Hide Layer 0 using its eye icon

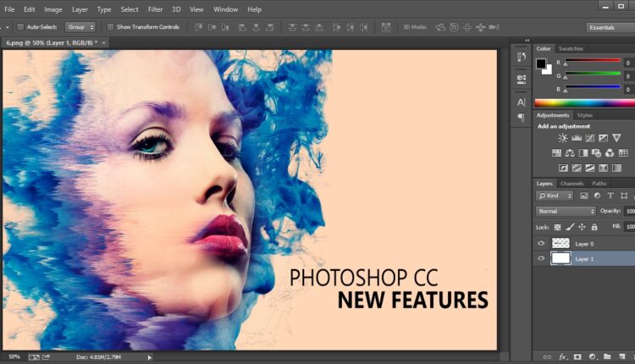point(541,244)
